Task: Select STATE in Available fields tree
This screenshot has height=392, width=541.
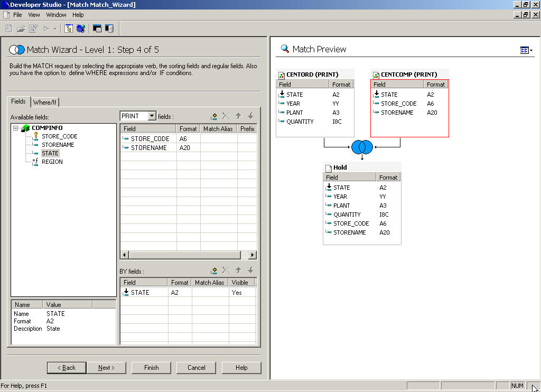Action: [x=50, y=153]
